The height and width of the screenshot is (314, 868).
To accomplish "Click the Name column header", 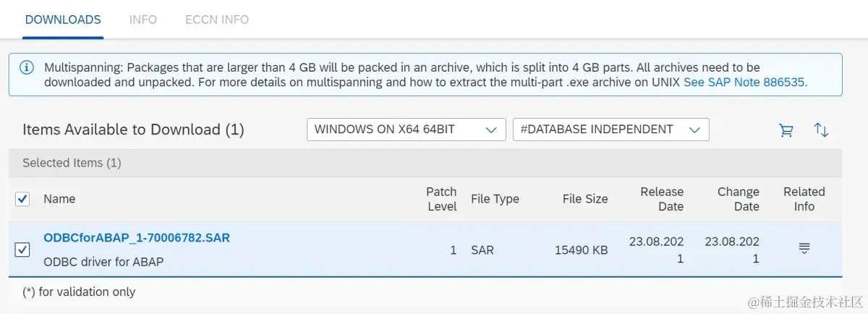I will [x=59, y=199].
